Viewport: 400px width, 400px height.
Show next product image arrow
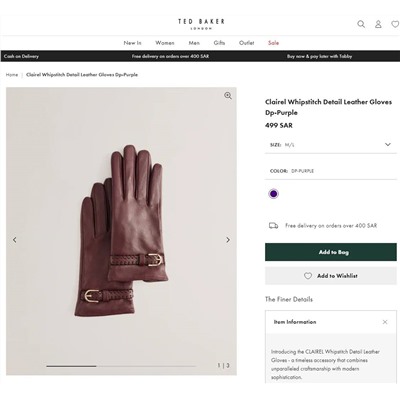(x=228, y=240)
